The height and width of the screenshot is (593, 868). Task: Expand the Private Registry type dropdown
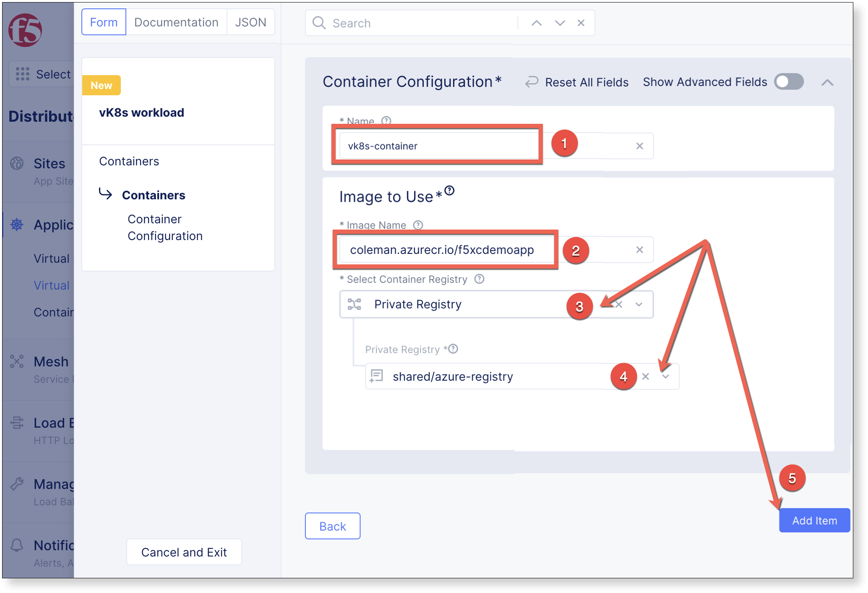tap(639, 305)
